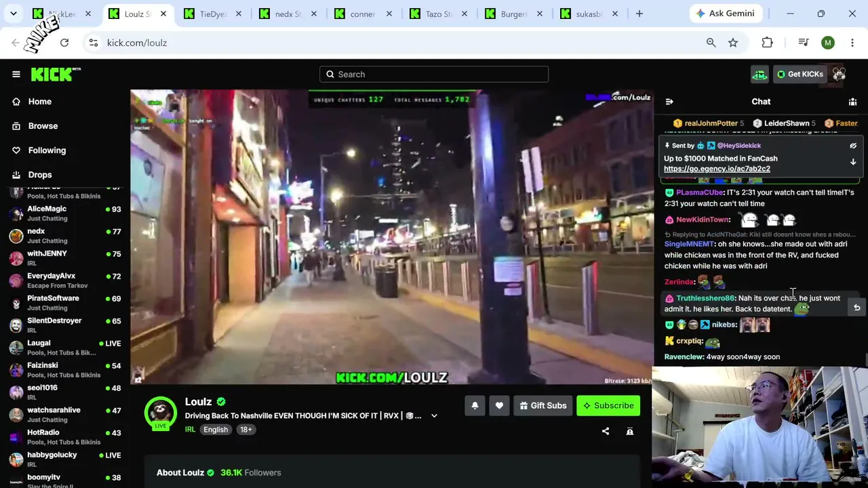Viewport: 868px width, 488px height.
Task: Open Faizinski's channel from the sidebar
Action: point(65,370)
